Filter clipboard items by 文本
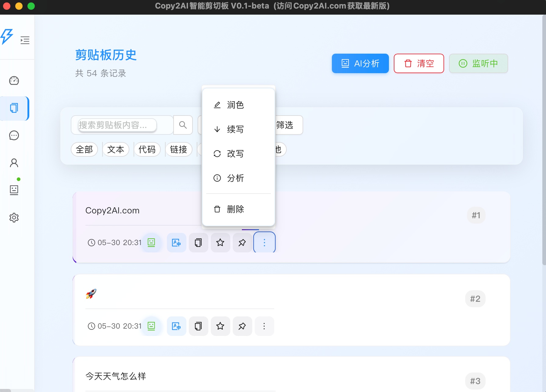Screen dimensions: 546x392 point(116,149)
